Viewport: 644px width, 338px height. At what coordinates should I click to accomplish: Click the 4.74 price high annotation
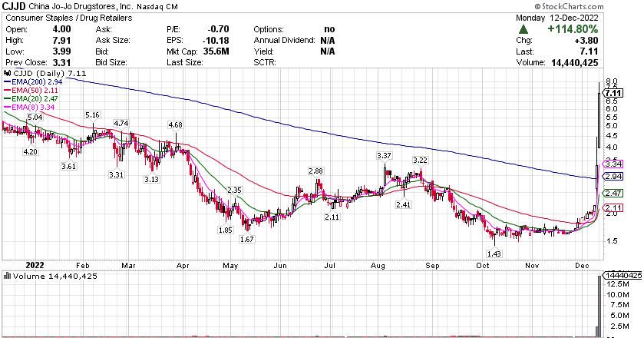[x=121, y=124]
